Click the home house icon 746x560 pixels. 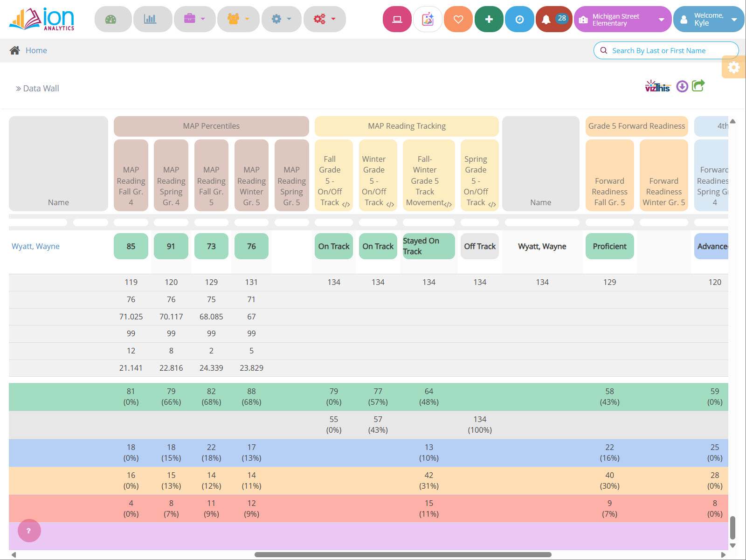[x=15, y=50]
